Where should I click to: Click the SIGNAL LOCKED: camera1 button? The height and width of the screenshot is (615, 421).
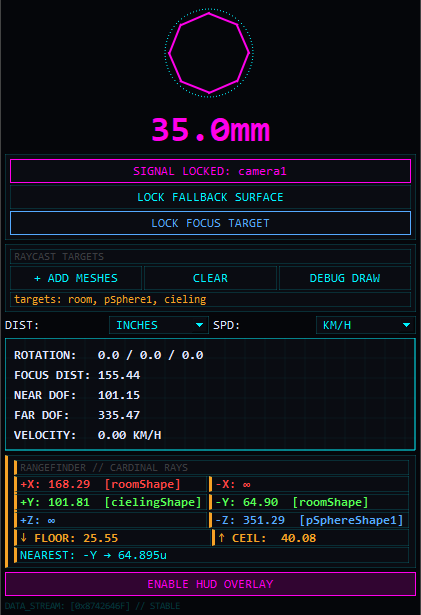(210, 171)
